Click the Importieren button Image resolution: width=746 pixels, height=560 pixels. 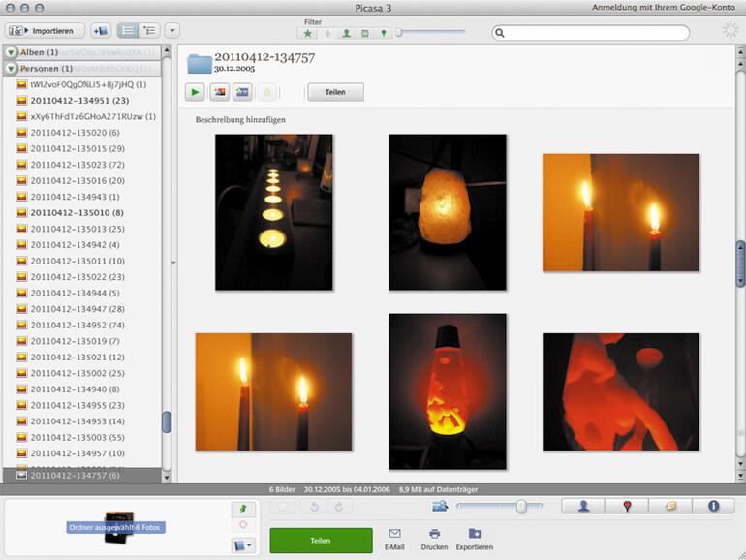(45, 31)
